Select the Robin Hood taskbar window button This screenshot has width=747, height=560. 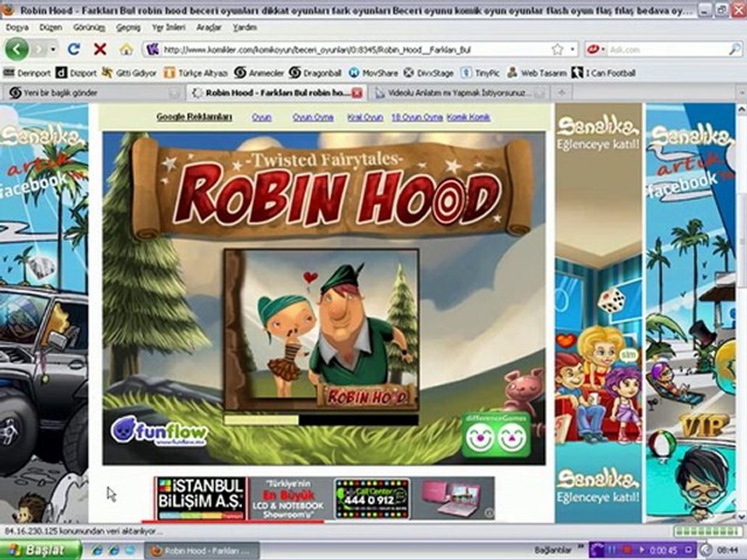202,551
